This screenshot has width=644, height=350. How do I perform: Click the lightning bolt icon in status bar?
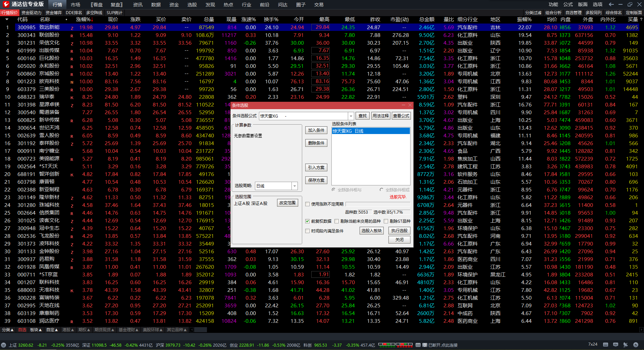click(x=636, y=345)
